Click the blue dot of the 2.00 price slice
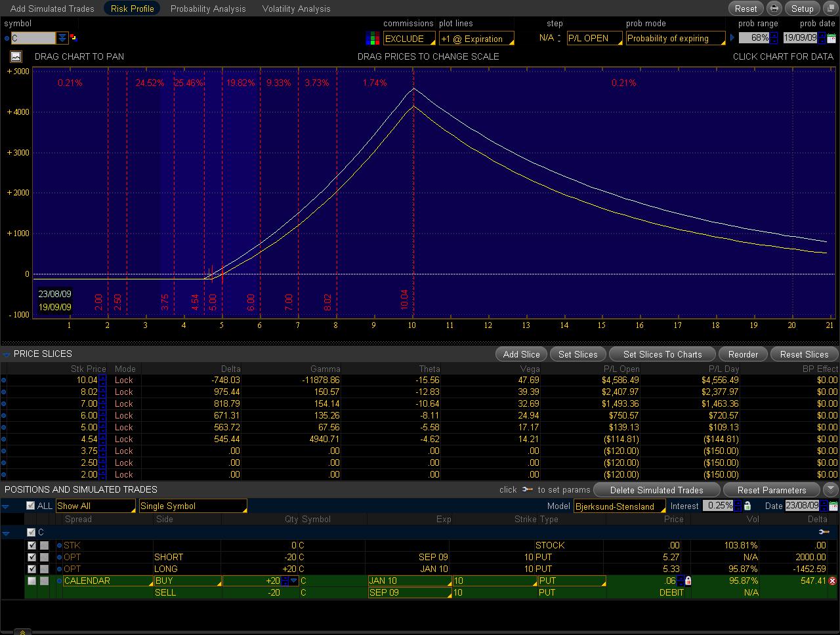Screen dimensions: 840x635 point(4,474)
